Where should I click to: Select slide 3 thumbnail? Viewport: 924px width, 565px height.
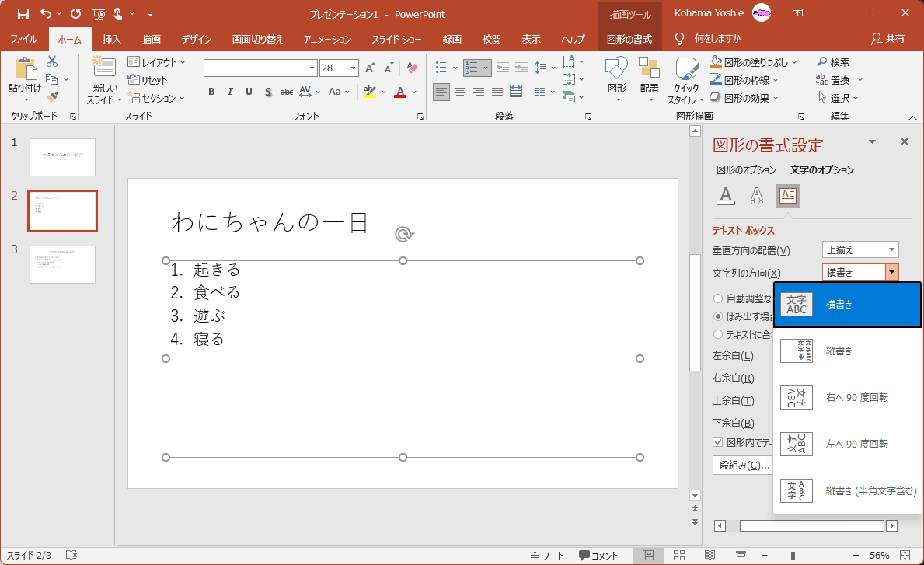pos(62,265)
